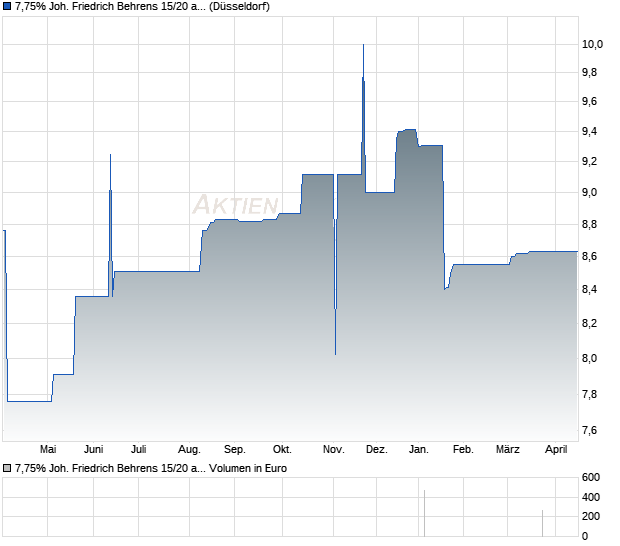Click the '8,4' price axis value

click(589, 290)
